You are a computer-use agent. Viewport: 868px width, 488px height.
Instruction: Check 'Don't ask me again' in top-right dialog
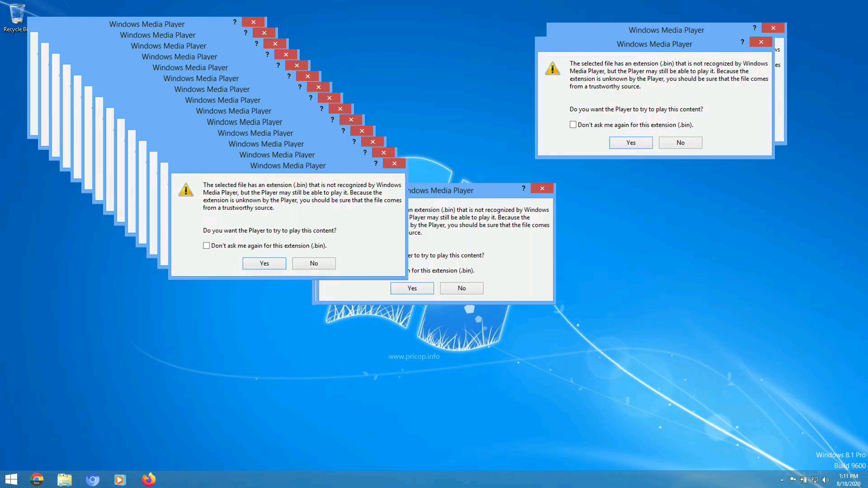pyautogui.click(x=573, y=125)
